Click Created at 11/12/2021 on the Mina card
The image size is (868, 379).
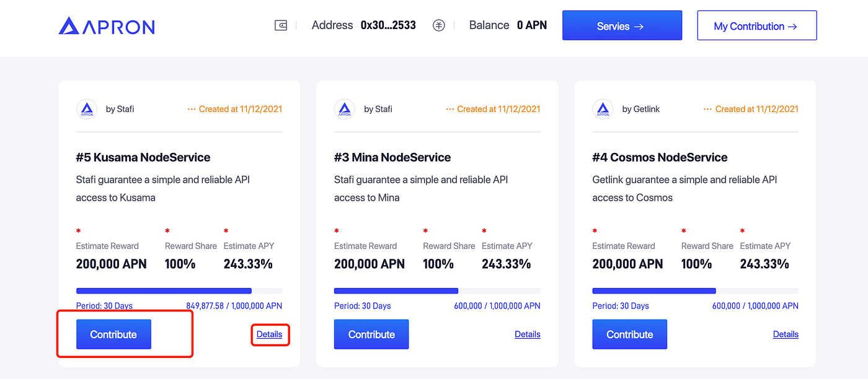[498, 109]
